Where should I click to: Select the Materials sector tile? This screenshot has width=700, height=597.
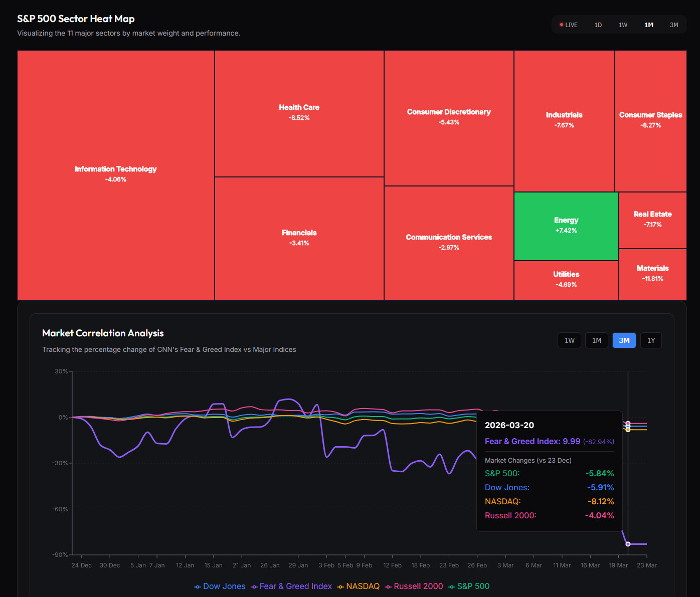pos(652,274)
